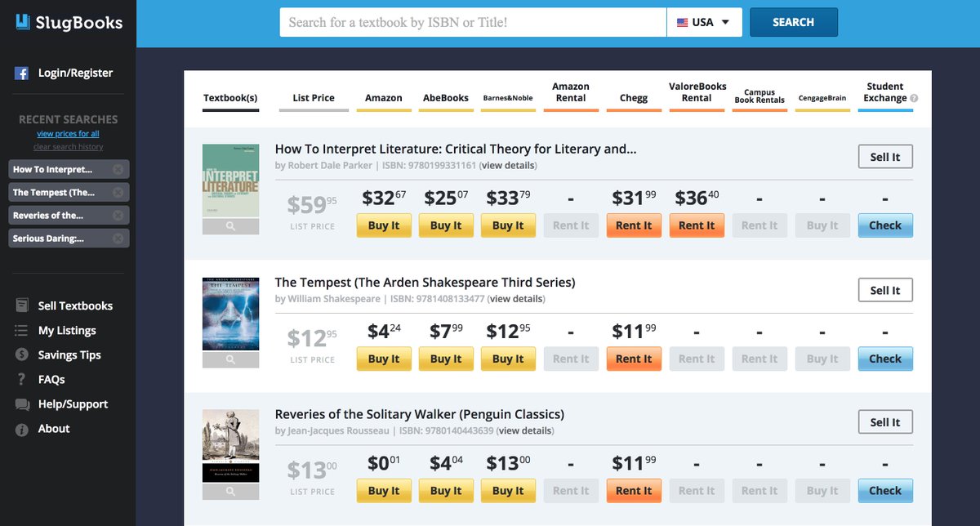This screenshot has height=526, width=980.
Task: Buy Reveries at Barnes&Noble for $13.00
Action: [x=508, y=491]
